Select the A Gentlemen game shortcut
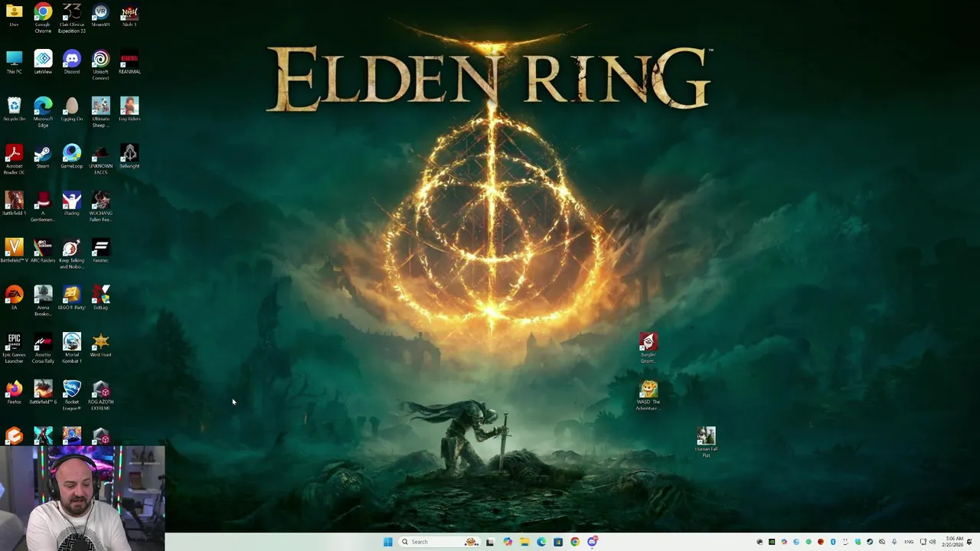 coord(43,207)
